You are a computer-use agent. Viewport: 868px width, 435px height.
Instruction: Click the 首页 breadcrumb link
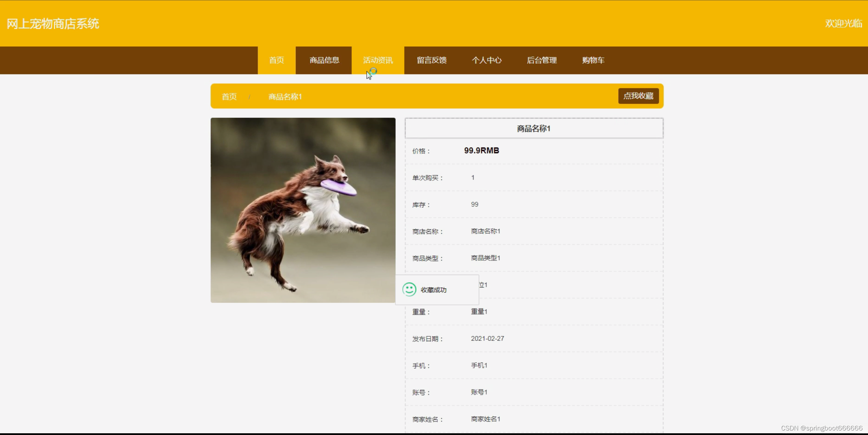coord(229,97)
